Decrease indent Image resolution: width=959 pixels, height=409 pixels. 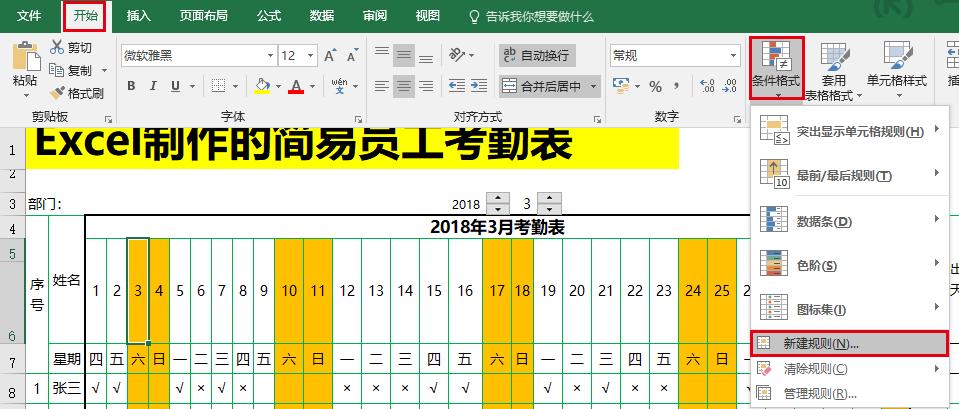pos(457,86)
